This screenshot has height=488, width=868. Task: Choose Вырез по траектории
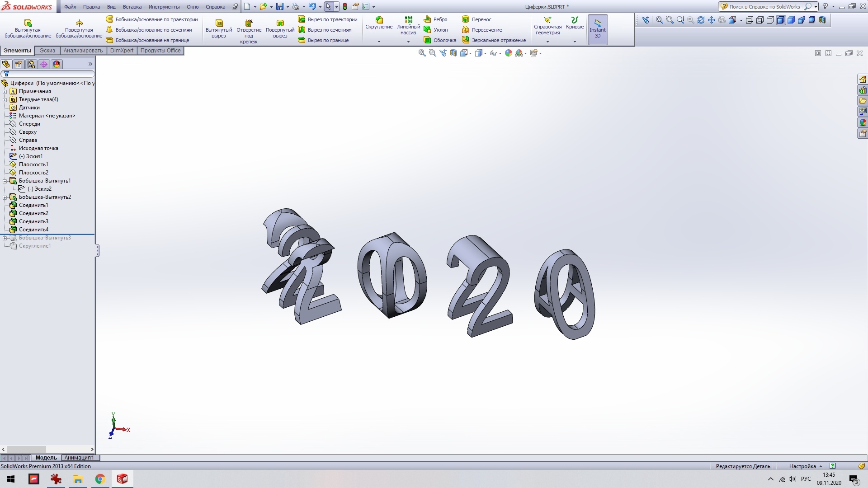(x=328, y=19)
